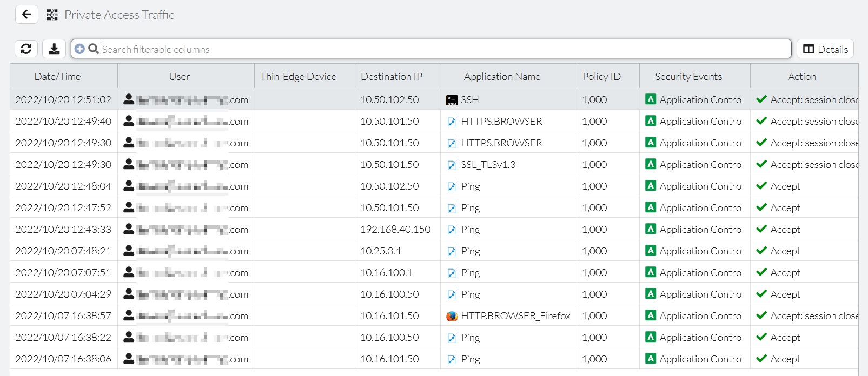Viewport: 868px width, 376px height.
Task: Click the Policy ID column header
Action: pos(601,77)
